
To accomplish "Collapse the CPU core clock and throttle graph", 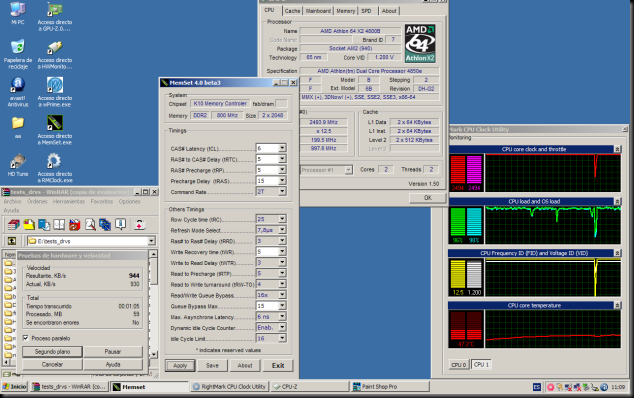I will tap(617, 149).
